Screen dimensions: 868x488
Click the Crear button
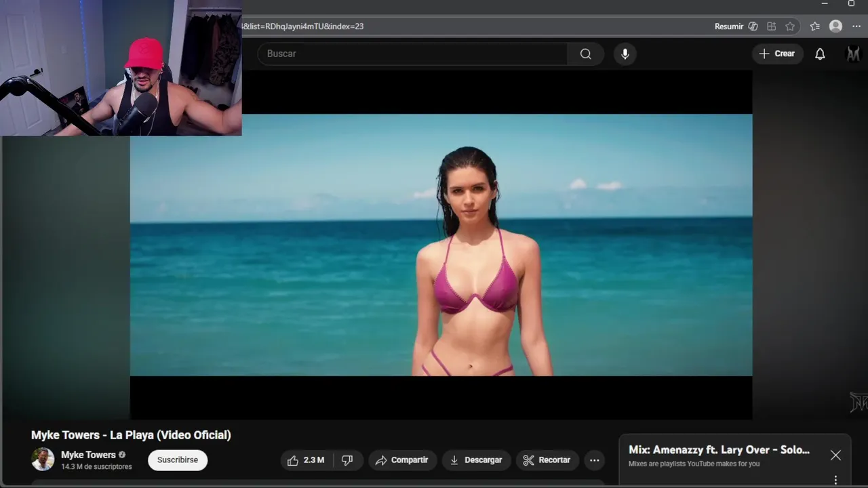[777, 54]
